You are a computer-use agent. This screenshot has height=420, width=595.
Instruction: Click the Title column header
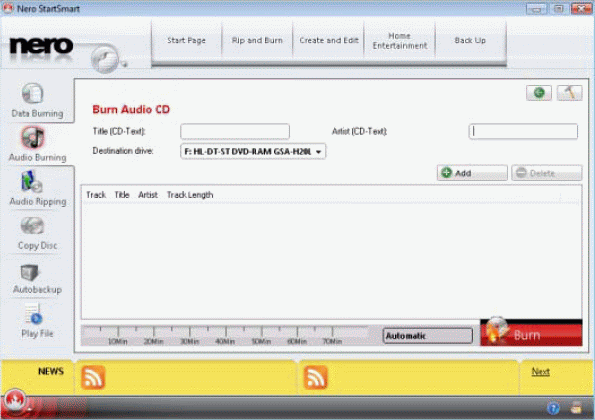click(122, 195)
